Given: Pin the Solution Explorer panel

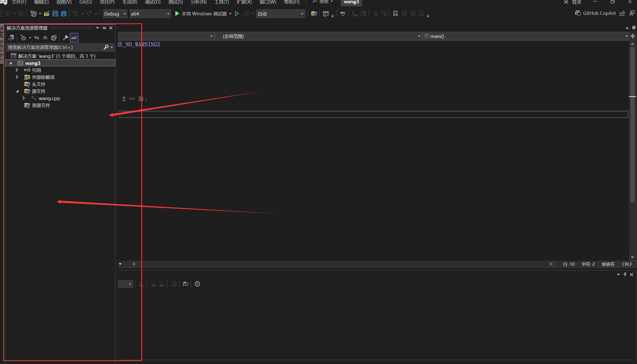Looking at the screenshot, I should point(104,28).
